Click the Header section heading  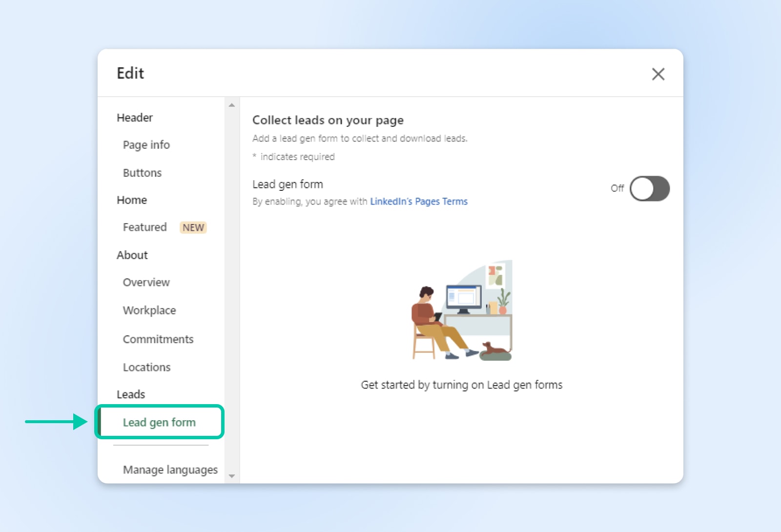pos(134,118)
